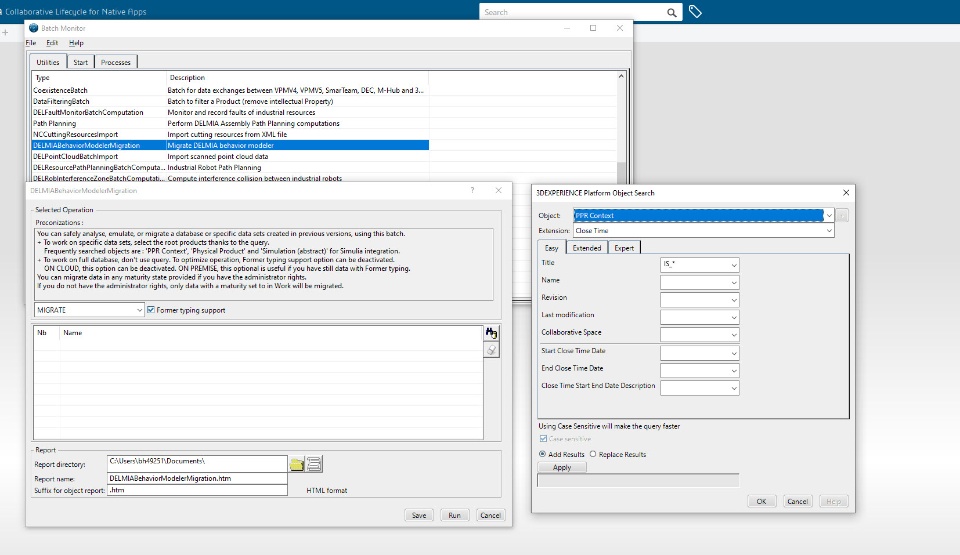The image size is (960, 555).
Task: Click the Batch Monitor globe icon in its title bar
Action: coord(34,28)
